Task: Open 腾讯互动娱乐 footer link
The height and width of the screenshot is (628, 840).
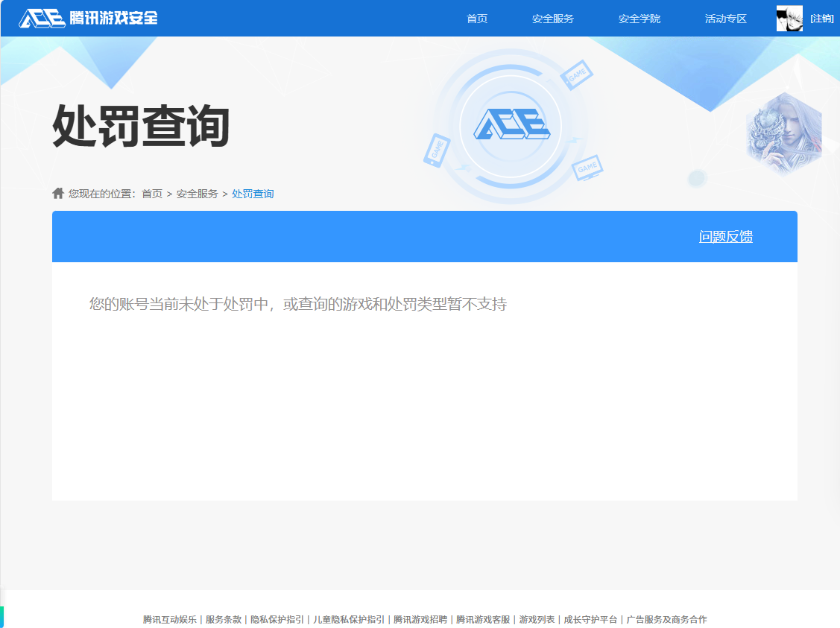Action: [x=170, y=619]
